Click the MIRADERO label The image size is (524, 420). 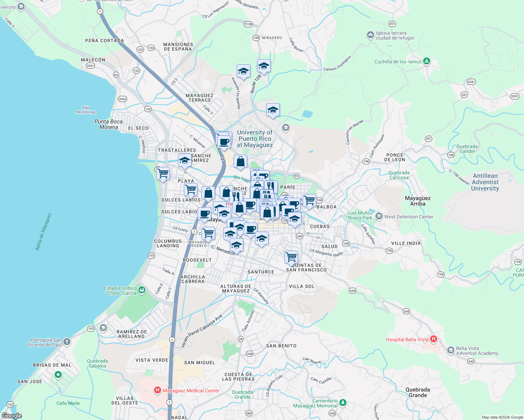pyautogui.click(x=272, y=38)
